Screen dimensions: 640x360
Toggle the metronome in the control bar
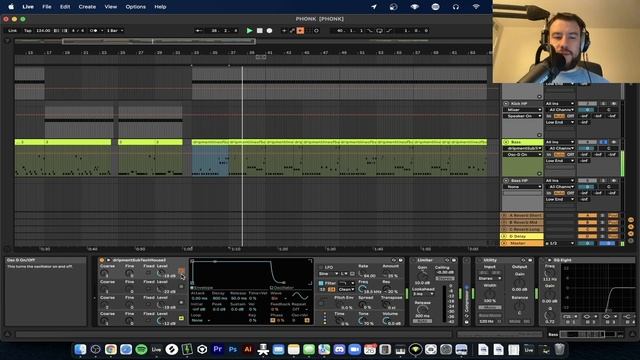[94, 31]
